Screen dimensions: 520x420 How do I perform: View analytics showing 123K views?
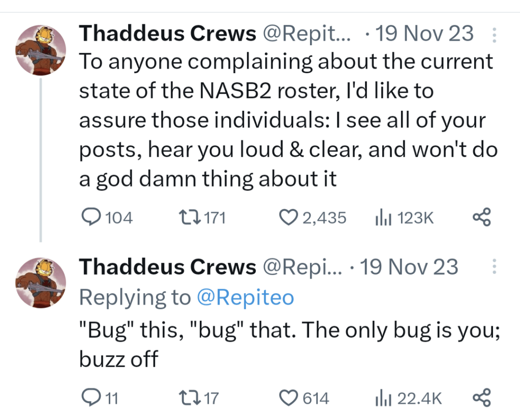(x=381, y=218)
